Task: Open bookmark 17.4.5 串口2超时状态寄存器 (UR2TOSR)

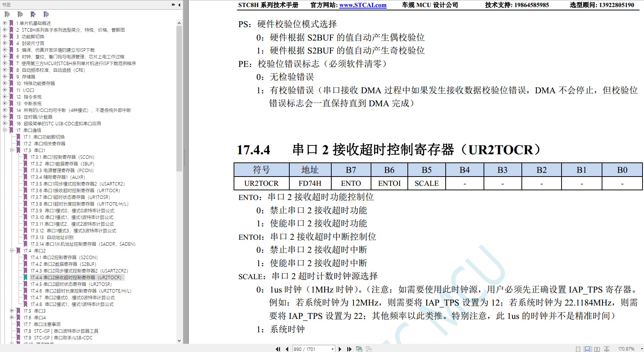Action: coord(71,284)
